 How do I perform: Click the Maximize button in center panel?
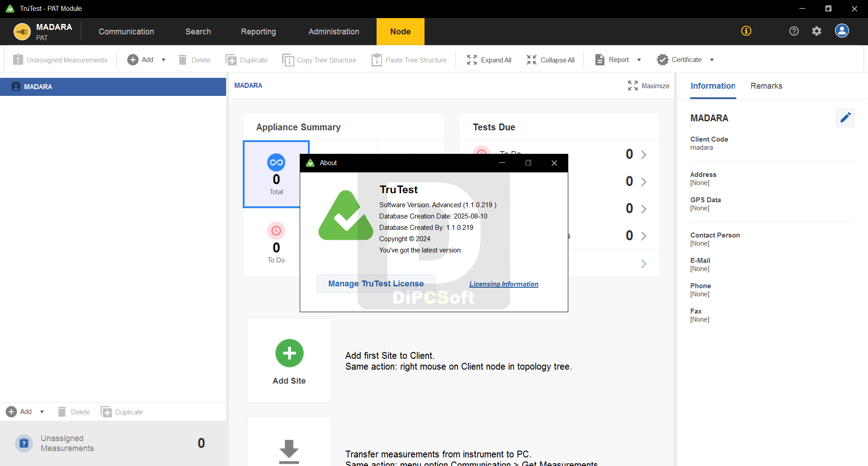[x=648, y=86]
